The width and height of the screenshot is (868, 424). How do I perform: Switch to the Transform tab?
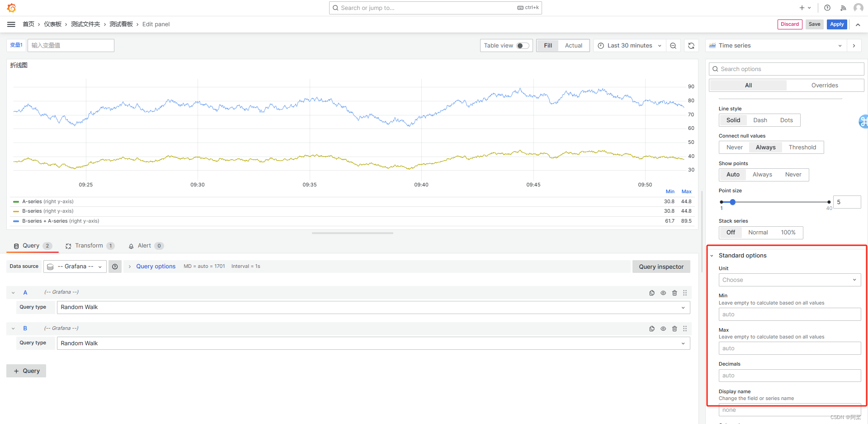point(90,246)
